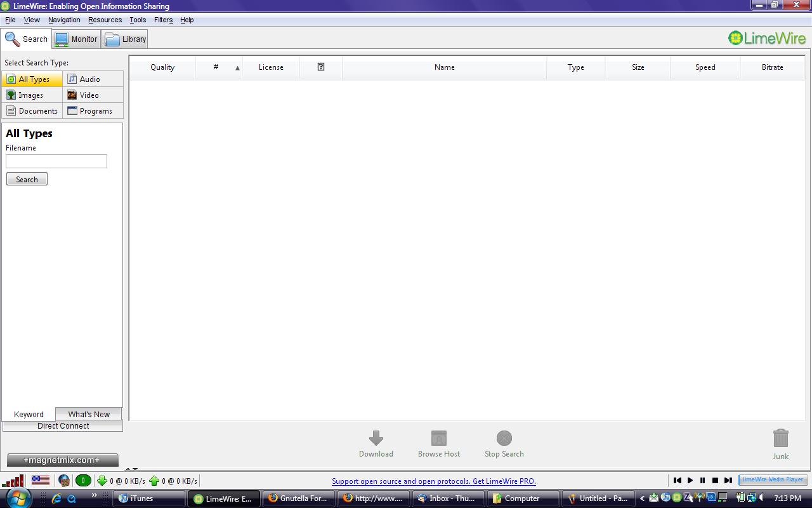The width and height of the screenshot is (812, 508).
Task: Open the File menu
Action: 10,20
